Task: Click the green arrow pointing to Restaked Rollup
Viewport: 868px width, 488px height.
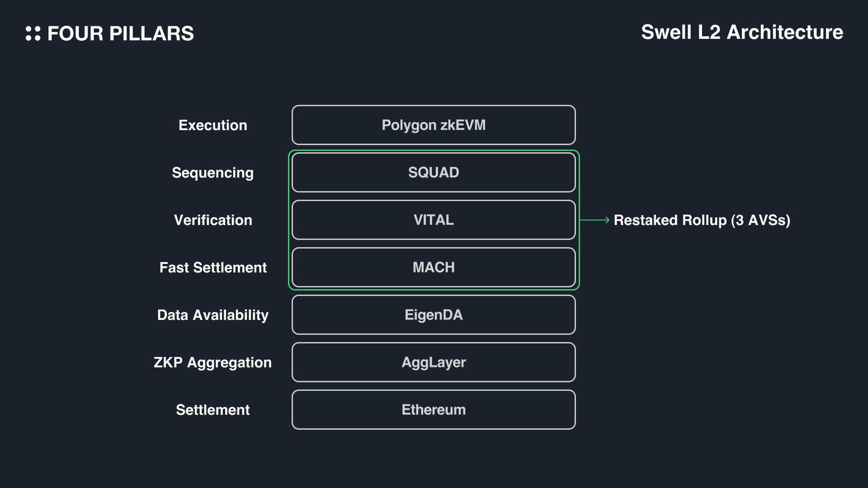Action: 595,220
